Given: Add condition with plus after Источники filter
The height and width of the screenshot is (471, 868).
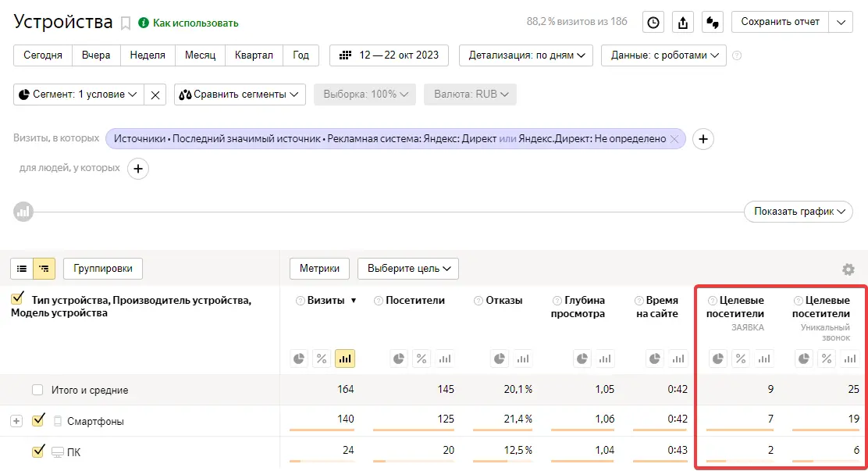Looking at the screenshot, I should coord(703,139).
